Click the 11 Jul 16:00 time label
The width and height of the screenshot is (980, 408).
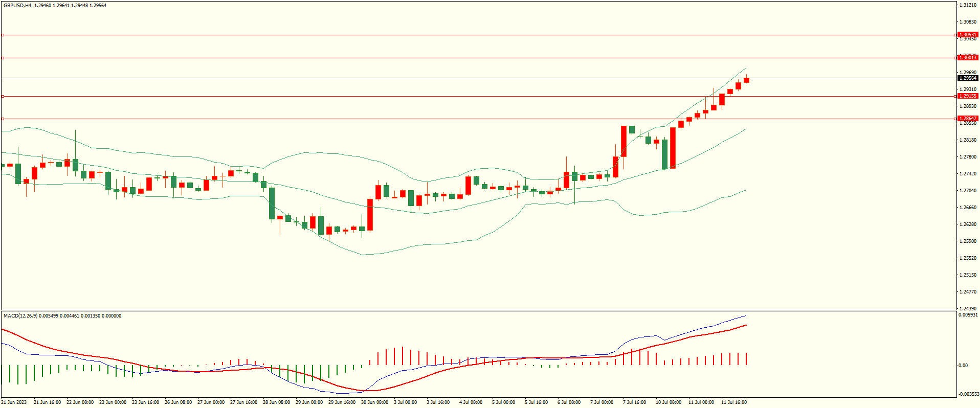tap(734, 402)
